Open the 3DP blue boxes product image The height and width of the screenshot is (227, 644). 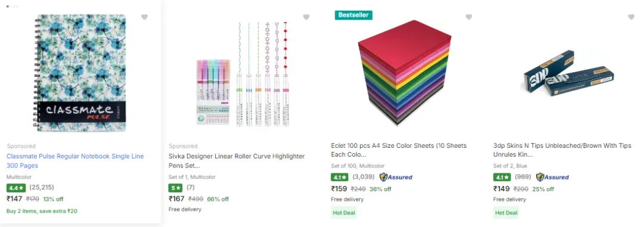[568, 73]
